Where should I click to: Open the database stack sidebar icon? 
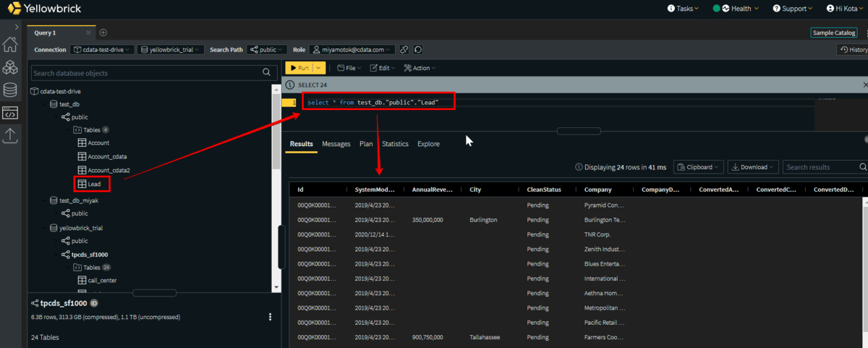(x=10, y=90)
